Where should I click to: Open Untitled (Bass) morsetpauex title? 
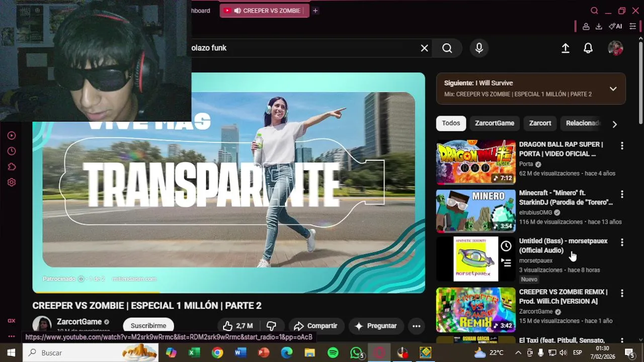(563, 246)
